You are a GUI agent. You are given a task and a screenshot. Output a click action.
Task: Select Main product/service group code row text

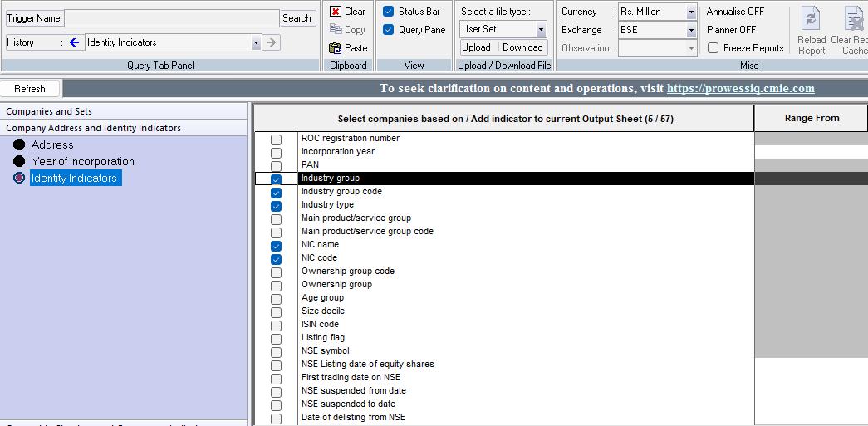(x=368, y=231)
